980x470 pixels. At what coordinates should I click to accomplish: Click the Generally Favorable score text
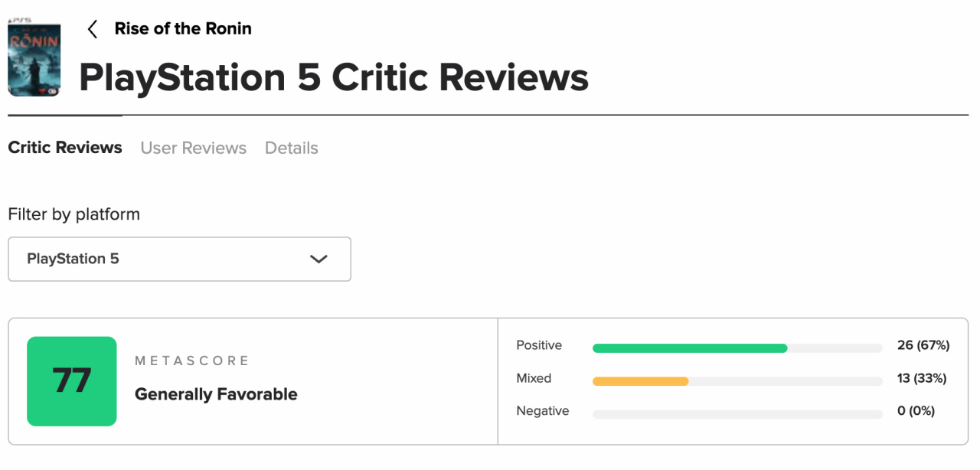(x=216, y=394)
